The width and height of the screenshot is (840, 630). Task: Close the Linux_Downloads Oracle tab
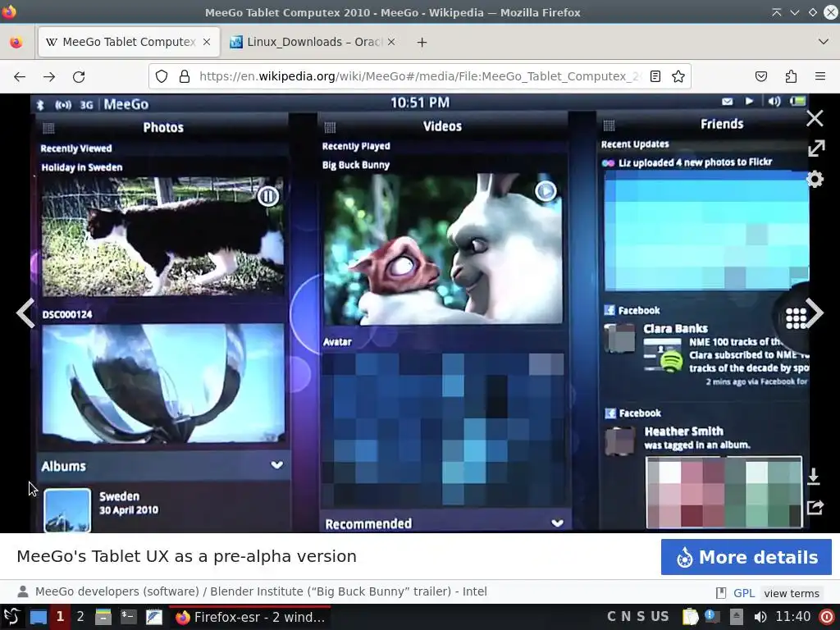[391, 42]
